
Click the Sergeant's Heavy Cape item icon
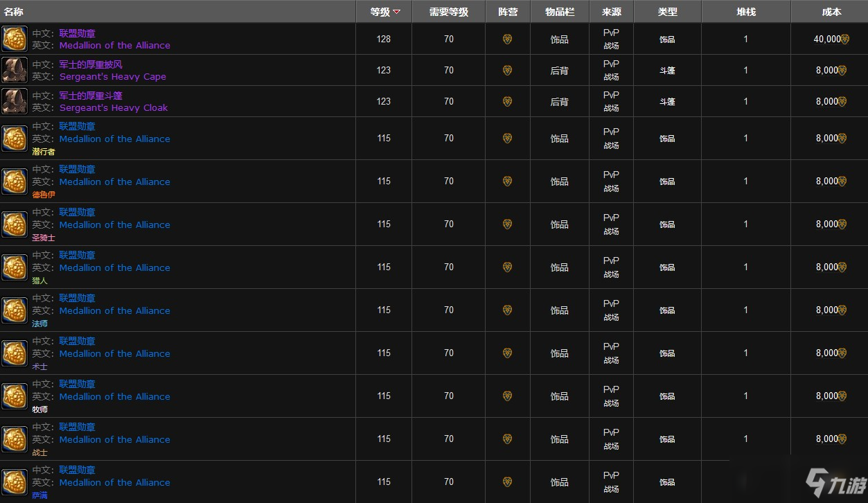(x=15, y=70)
